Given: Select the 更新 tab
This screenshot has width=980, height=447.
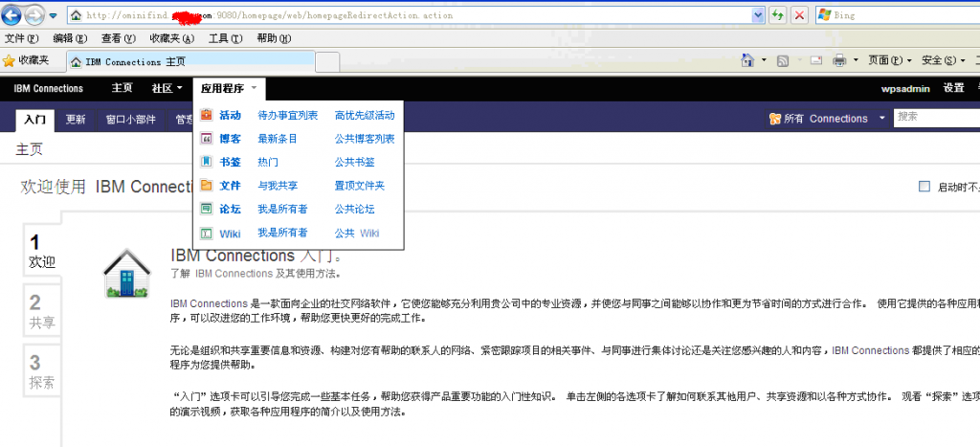Looking at the screenshot, I should [76, 120].
